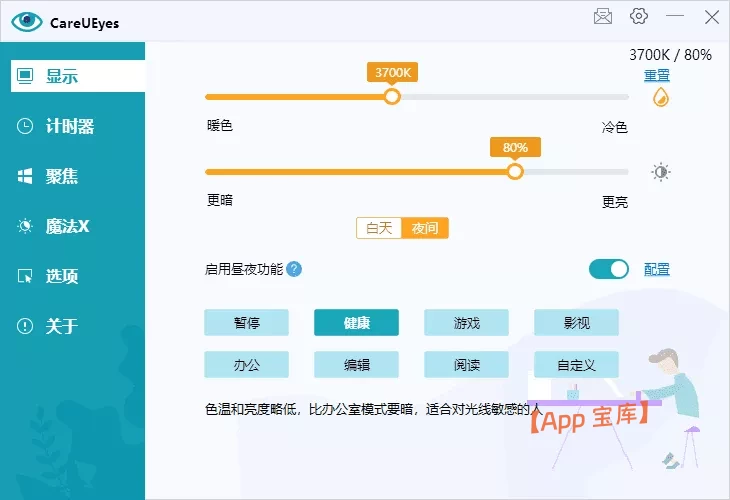
Task: Click the 更暗 label
Action: click(220, 200)
